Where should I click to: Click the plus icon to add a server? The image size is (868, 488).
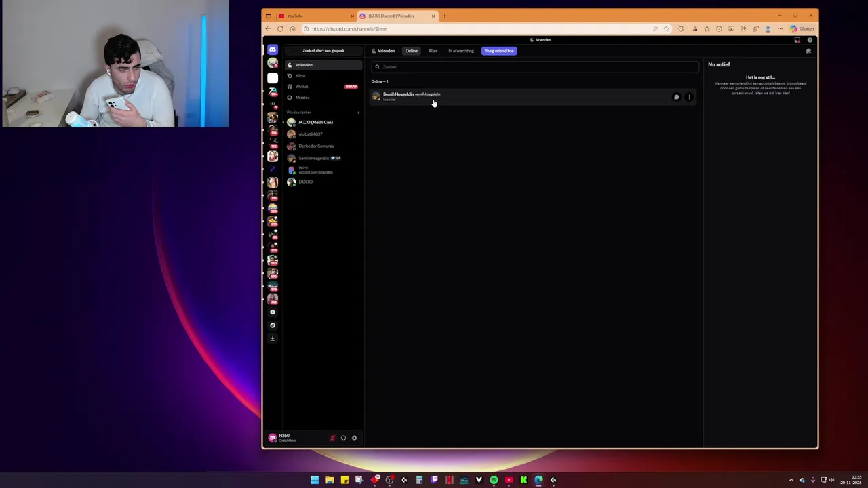(x=273, y=312)
